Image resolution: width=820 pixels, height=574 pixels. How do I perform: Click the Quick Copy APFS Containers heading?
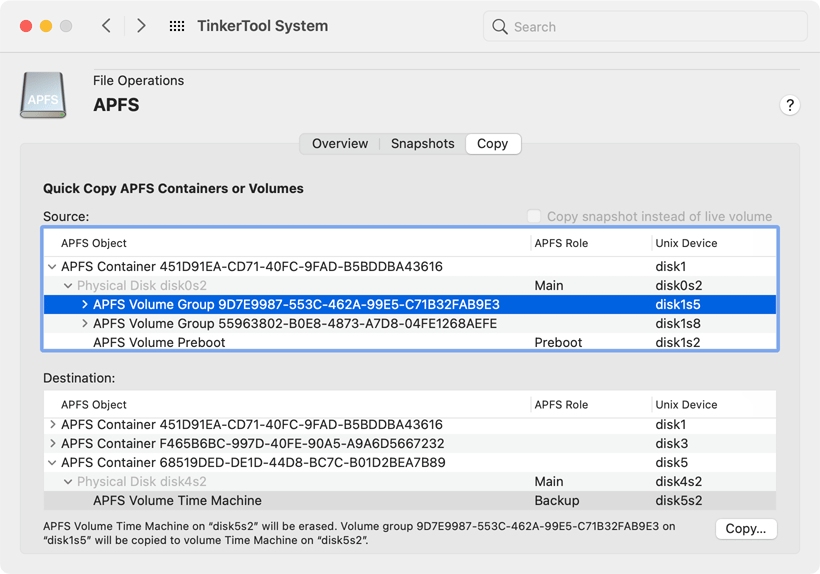coord(173,188)
